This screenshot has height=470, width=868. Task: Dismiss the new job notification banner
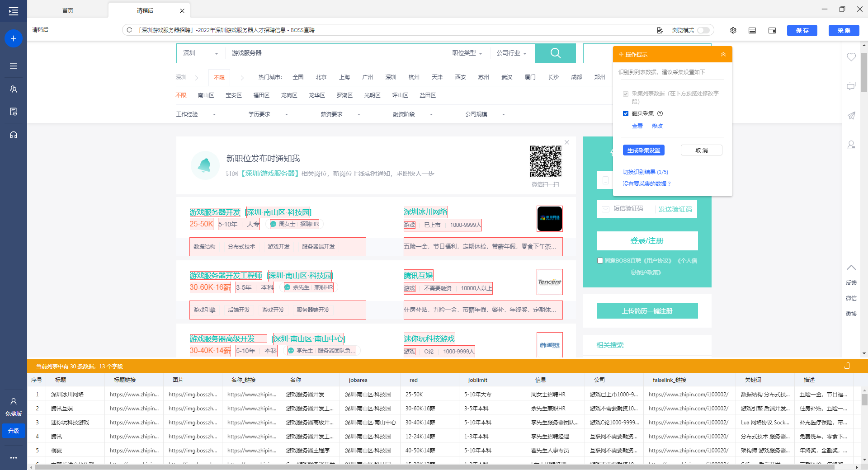[567, 142]
